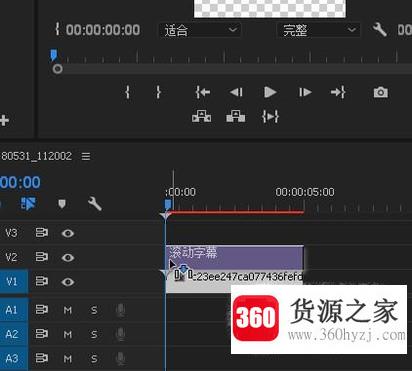Click the blue timeline timecode
This screenshot has height=371, width=412.
[x=20, y=182]
